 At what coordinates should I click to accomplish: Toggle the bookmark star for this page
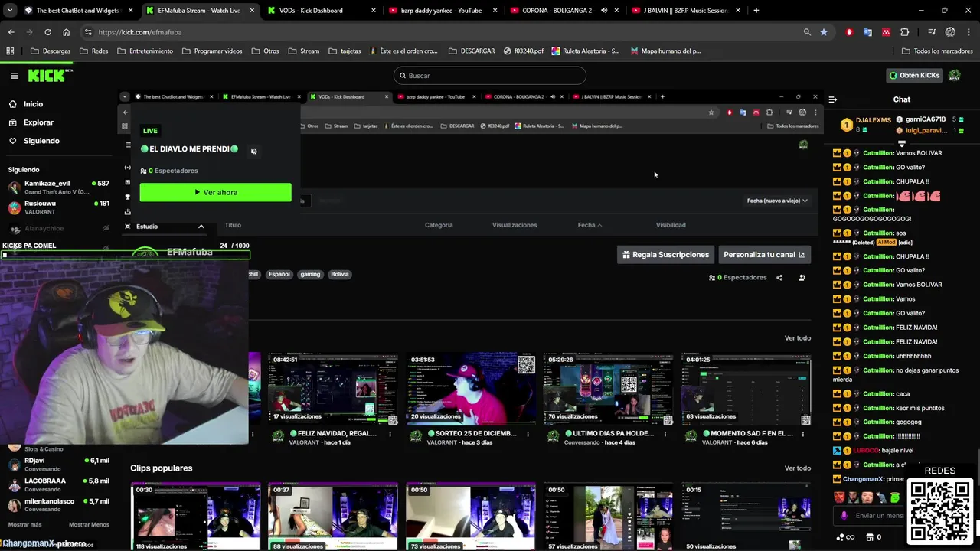click(824, 32)
